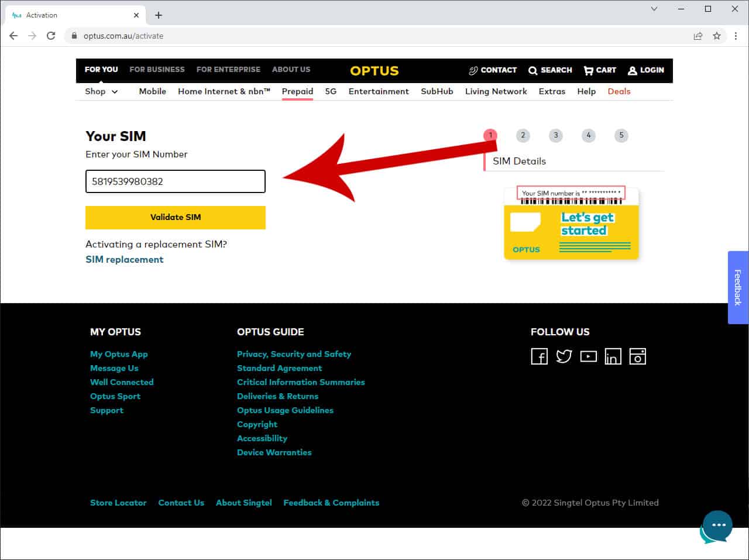This screenshot has width=749, height=560.
Task: Open the Contact phone icon
Action: (x=473, y=70)
